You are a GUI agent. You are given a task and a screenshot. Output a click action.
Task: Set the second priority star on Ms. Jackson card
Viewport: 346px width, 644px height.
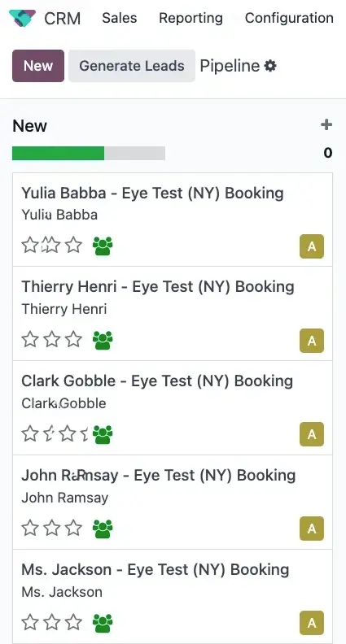(52, 622)
